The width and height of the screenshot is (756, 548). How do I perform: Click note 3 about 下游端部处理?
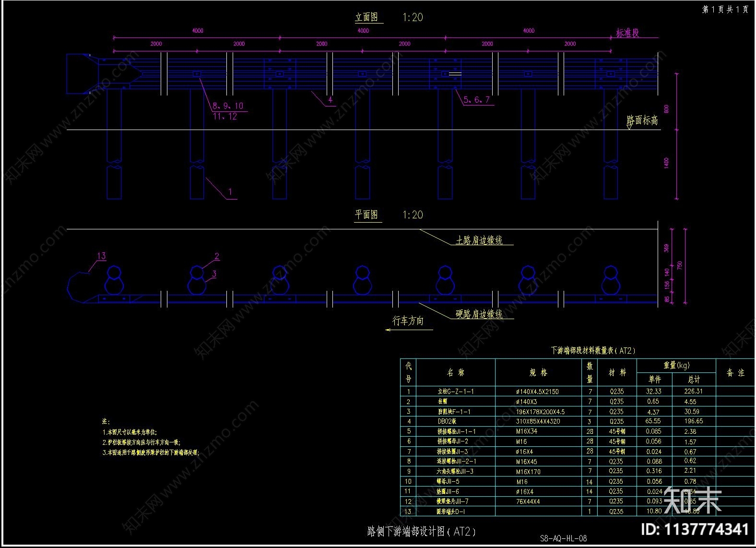tap(150, 453)
